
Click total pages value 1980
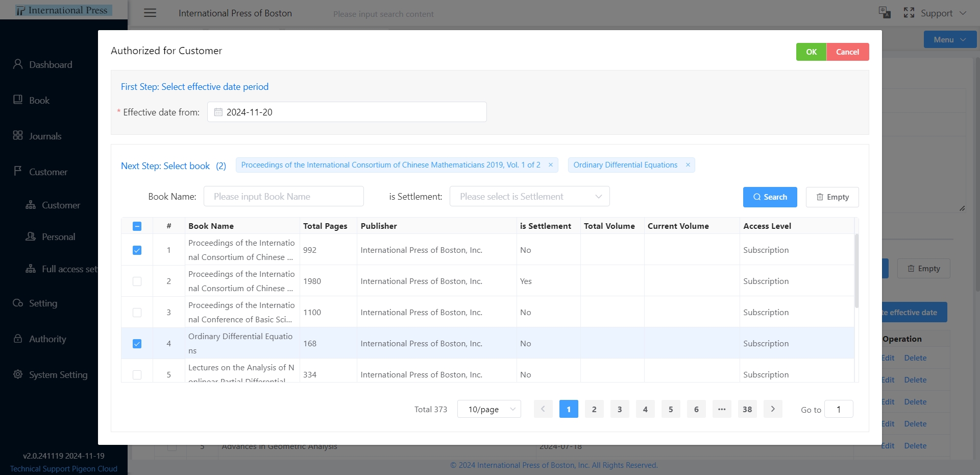[x=312, y=281]
